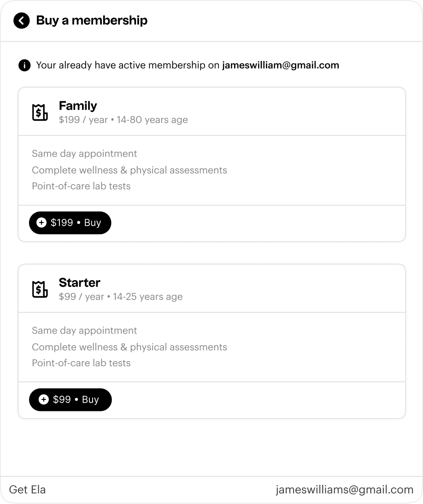
Task: Select the Starter plan title
Action: 79,282
